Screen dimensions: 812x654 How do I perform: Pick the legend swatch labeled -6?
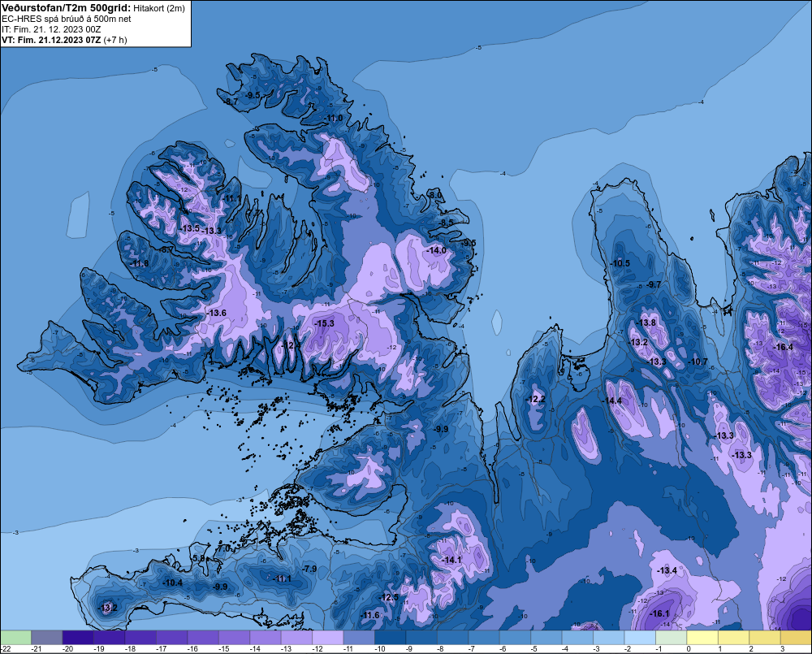[515, 637]
